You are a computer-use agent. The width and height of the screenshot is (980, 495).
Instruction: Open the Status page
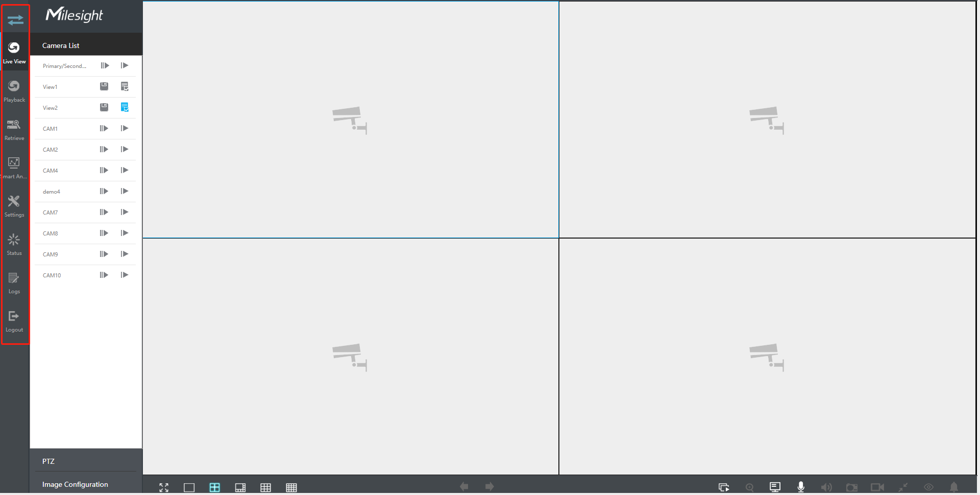click(x=14, y=244)
